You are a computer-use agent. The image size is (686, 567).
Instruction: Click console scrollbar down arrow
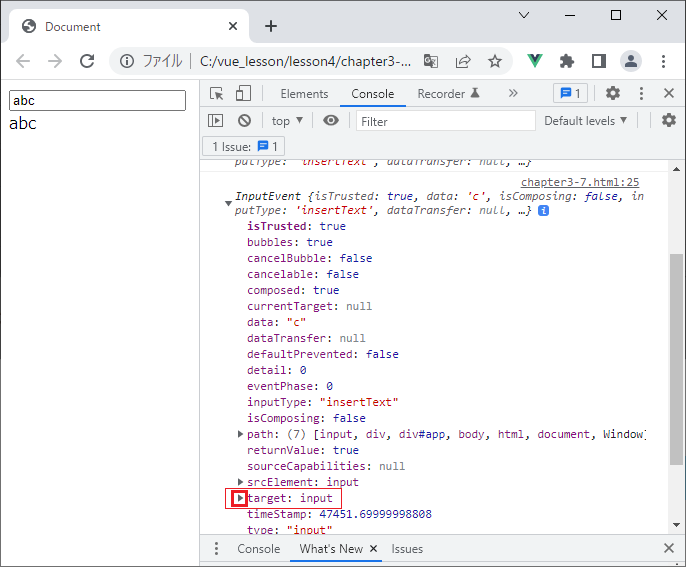click(676, 525)
